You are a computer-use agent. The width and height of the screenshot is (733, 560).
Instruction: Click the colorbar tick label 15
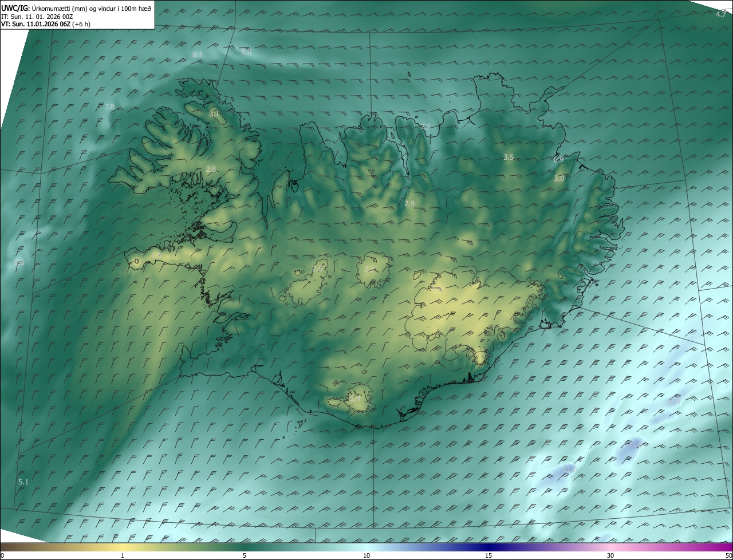tap(488, 555)
